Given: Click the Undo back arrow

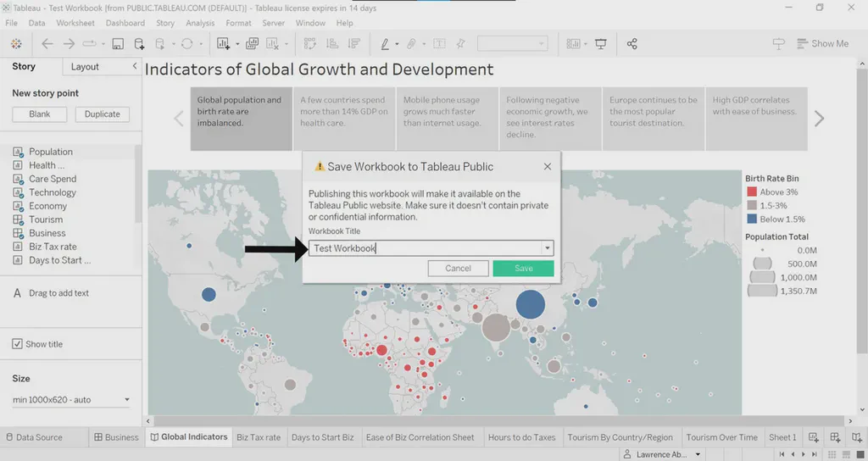Looking at the screenshot, I should (x=47, y=44).
